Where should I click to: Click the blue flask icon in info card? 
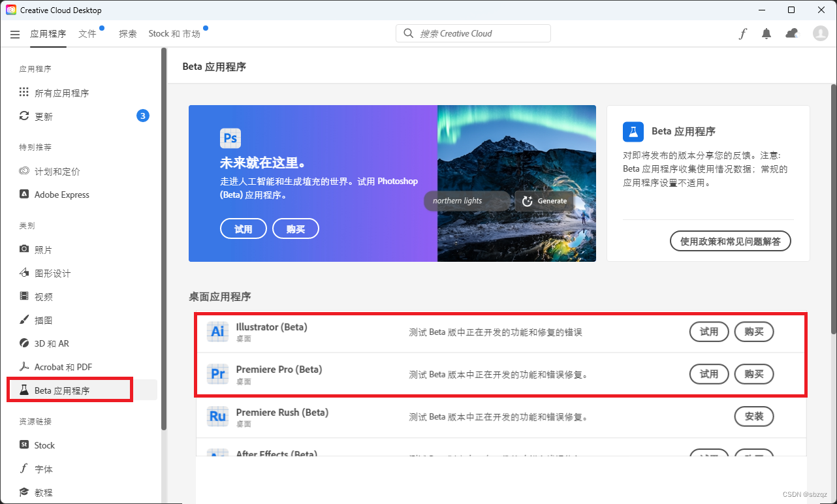(633, 132)
